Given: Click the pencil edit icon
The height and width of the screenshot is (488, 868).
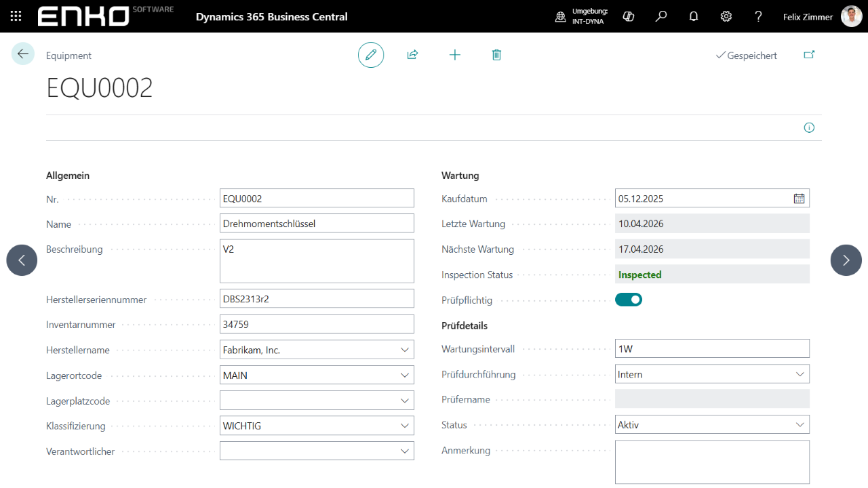Looking at the screenshot, I should click(371, 55).
